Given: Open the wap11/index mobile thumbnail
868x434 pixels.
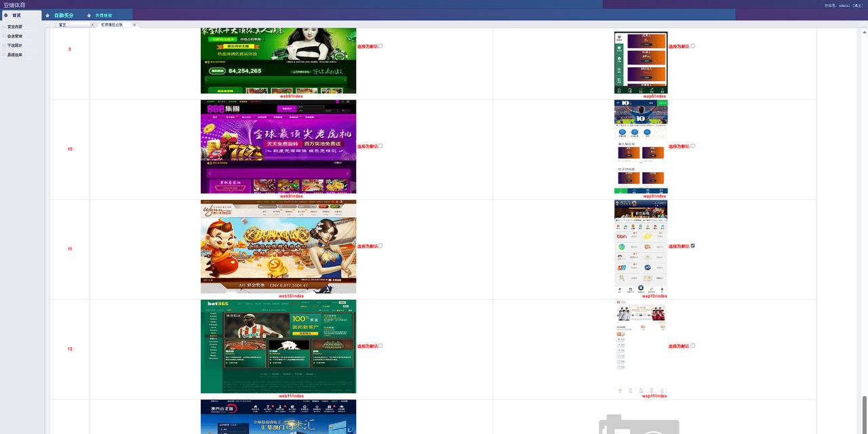Looking at the screenshot, I should click(641, 347).
